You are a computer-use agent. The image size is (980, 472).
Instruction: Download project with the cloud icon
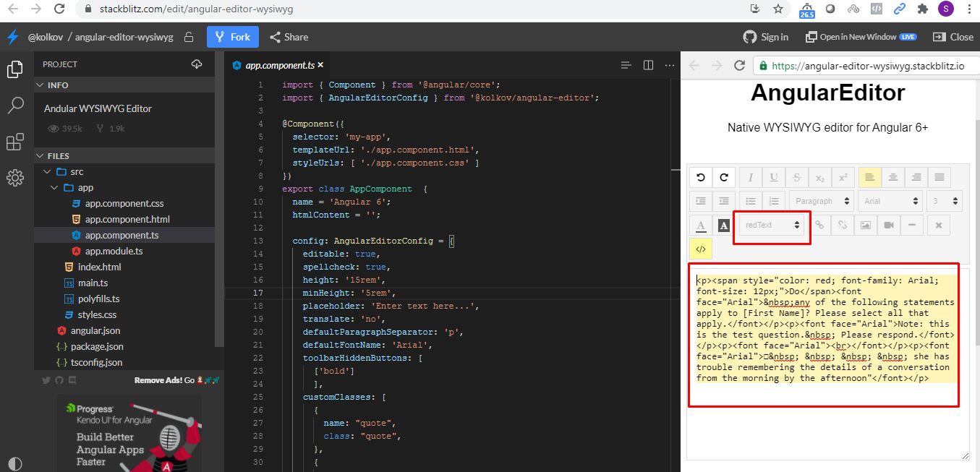pyautogui.click(x=197, y=64)
